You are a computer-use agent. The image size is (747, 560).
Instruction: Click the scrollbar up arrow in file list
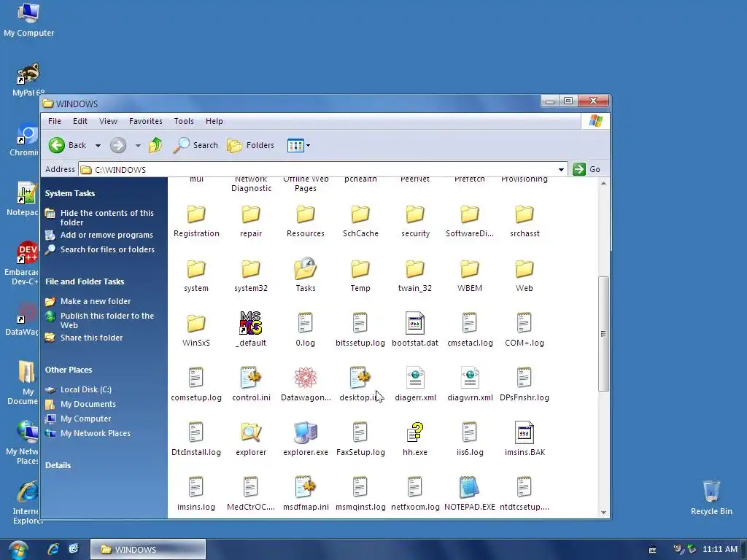pos(603,183)
